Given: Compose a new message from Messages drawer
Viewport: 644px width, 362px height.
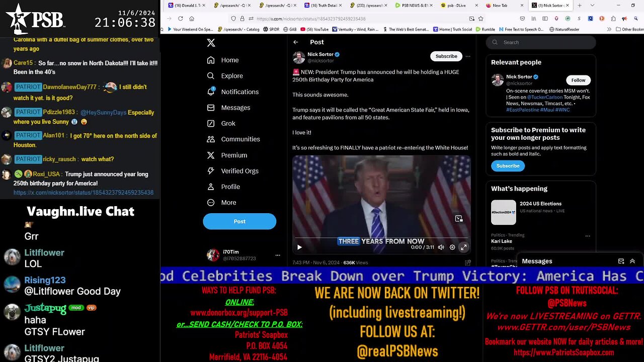Looking at the screenshot, I should [x=621, y=261].
